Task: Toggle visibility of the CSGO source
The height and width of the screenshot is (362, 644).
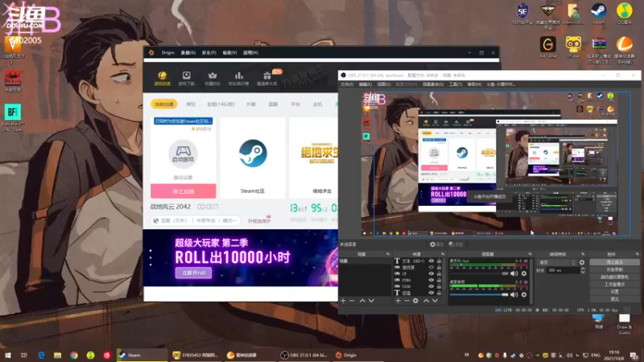Action: pos(431,286)
